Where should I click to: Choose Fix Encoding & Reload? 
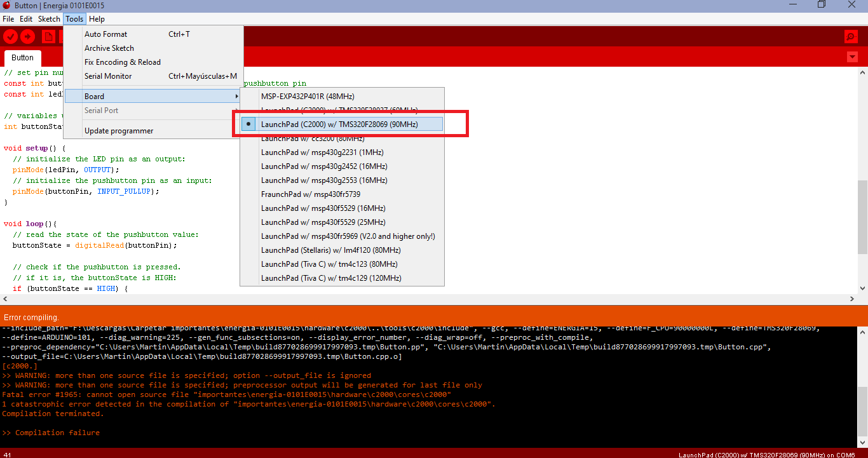tap(153, 62)
